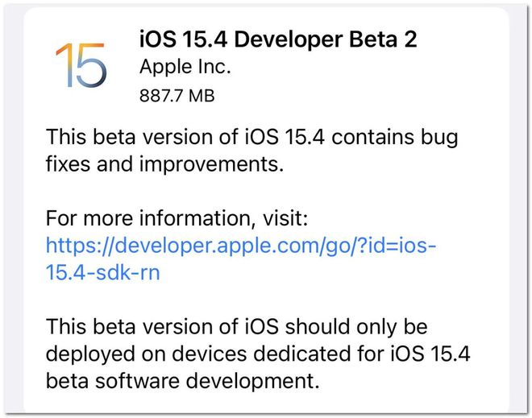The width and height of the screenshot is (532, 418).
Task: Select the 'iOS 15.4 Developer Beta 2' title
Action: click(278, 39)
